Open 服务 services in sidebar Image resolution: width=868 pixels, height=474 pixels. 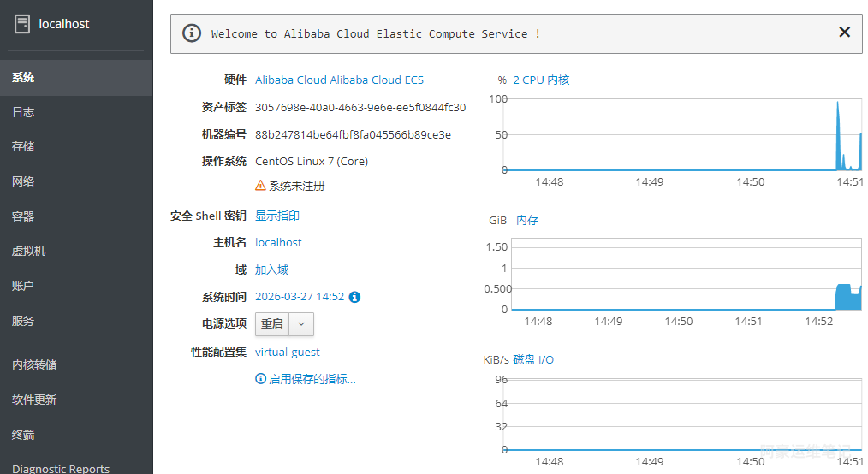[x=76, y=321]
